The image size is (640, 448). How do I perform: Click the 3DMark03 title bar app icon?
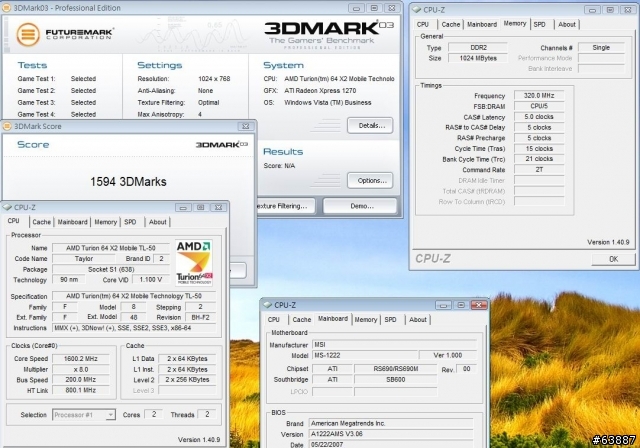pos(6,7)
